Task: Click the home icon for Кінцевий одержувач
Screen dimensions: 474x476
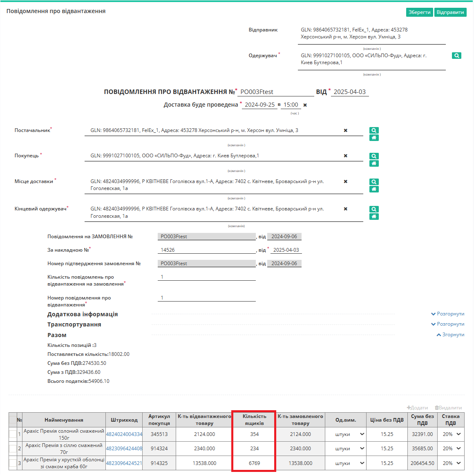Action: 374,217
